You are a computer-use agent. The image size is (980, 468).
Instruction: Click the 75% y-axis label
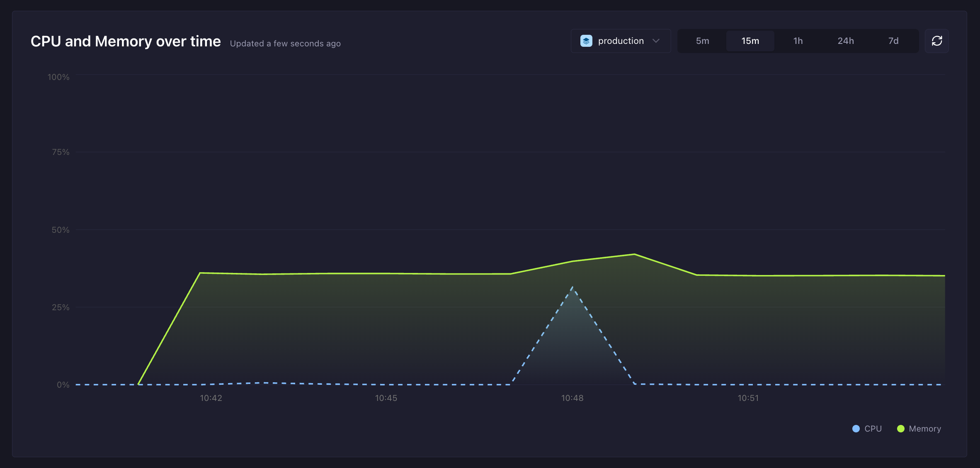pyautogui.click(x=61, y=152)
